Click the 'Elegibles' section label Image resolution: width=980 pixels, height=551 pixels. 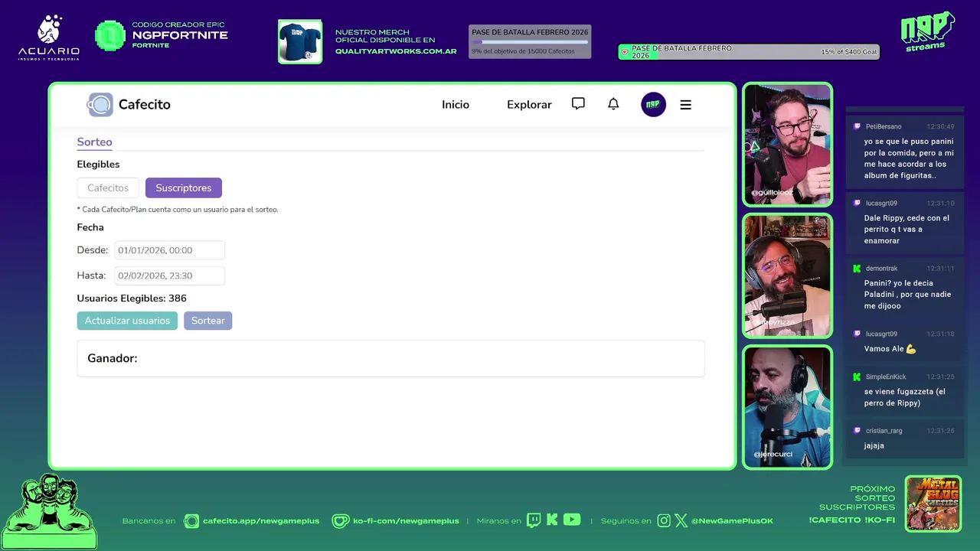(98, 165)
